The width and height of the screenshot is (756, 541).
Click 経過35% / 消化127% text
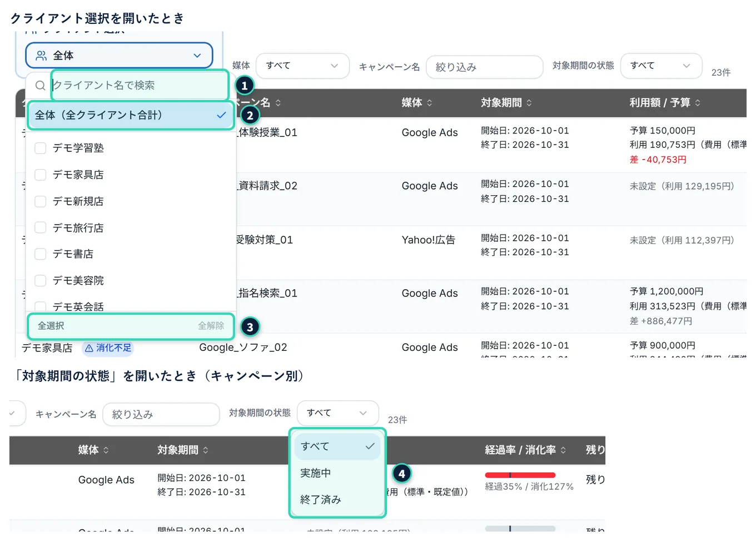529,487
